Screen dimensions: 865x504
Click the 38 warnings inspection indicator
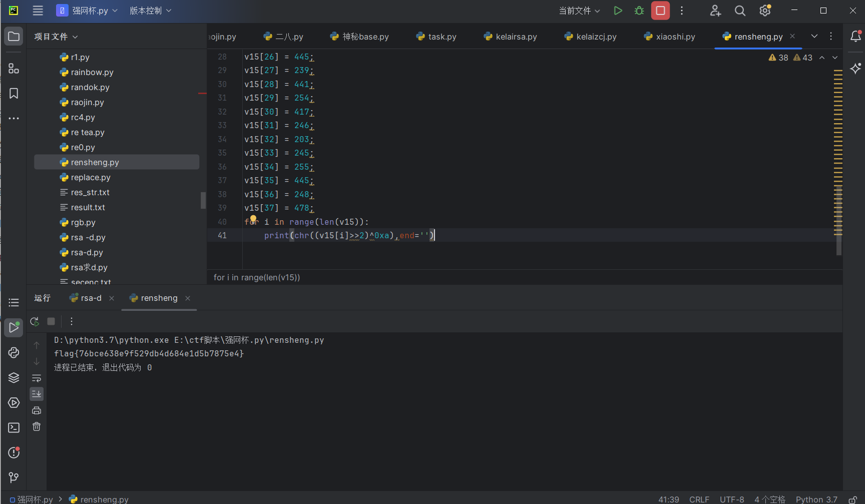[778, 58]
